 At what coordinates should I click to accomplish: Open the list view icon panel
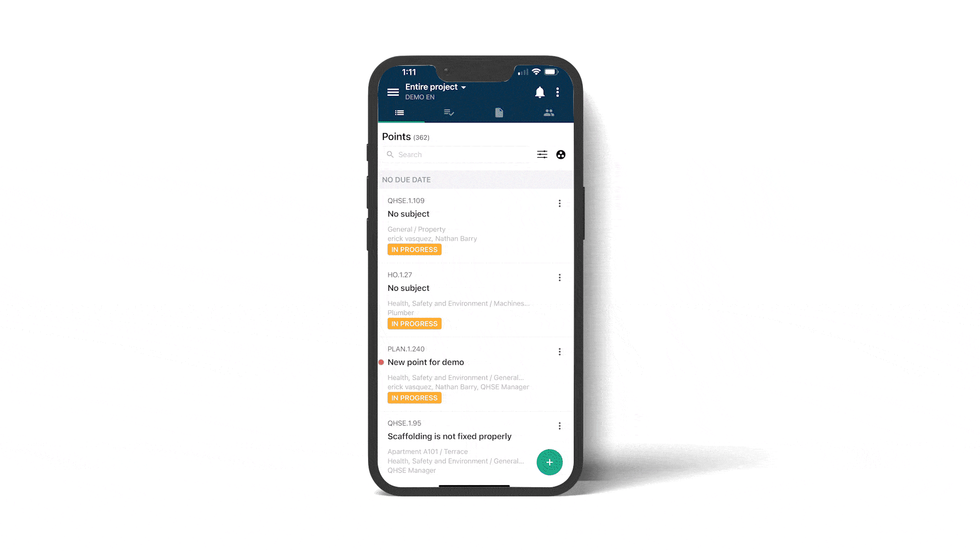(399, 112)
